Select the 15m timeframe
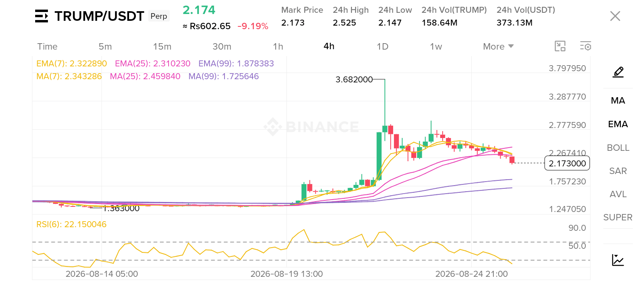644x288 pixels. tap(162, 46)
